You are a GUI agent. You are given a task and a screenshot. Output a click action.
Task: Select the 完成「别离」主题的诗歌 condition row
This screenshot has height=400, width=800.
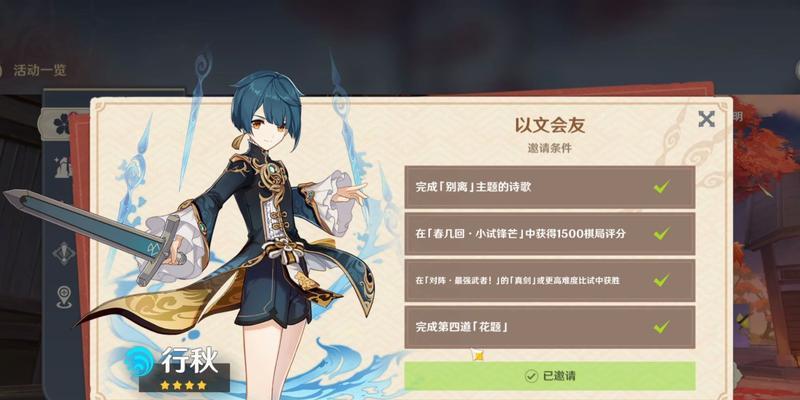pyautogui.click(x=550, y=187)
